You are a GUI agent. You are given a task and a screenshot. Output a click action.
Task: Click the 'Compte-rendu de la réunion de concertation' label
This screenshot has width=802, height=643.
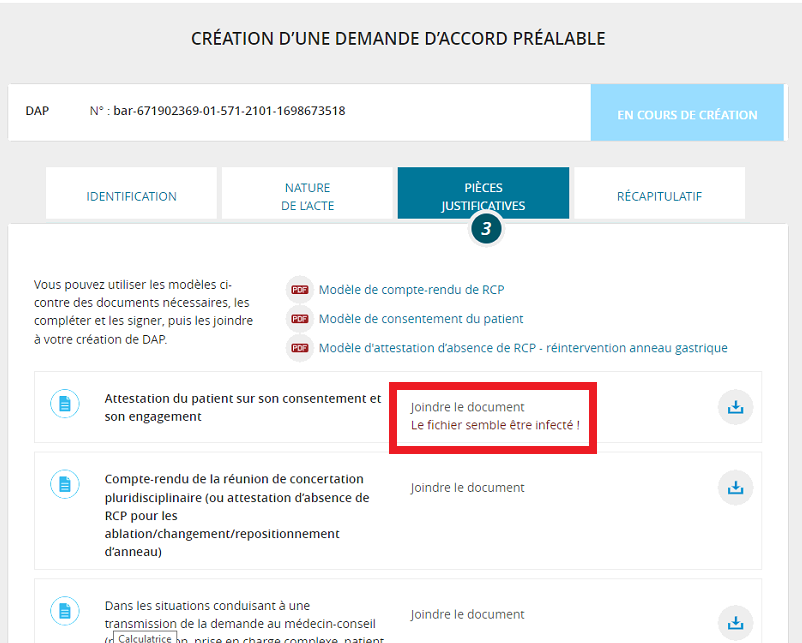pyautogui.click(x=237, y=515)
